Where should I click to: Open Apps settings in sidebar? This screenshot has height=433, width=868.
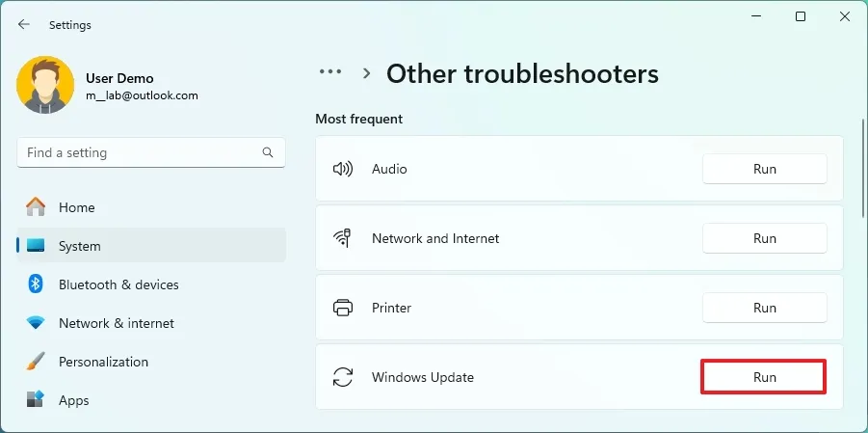click(151, 400)
